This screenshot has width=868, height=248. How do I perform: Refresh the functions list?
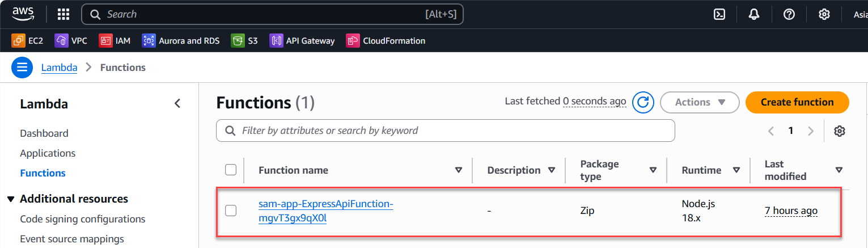coord(643,102)
